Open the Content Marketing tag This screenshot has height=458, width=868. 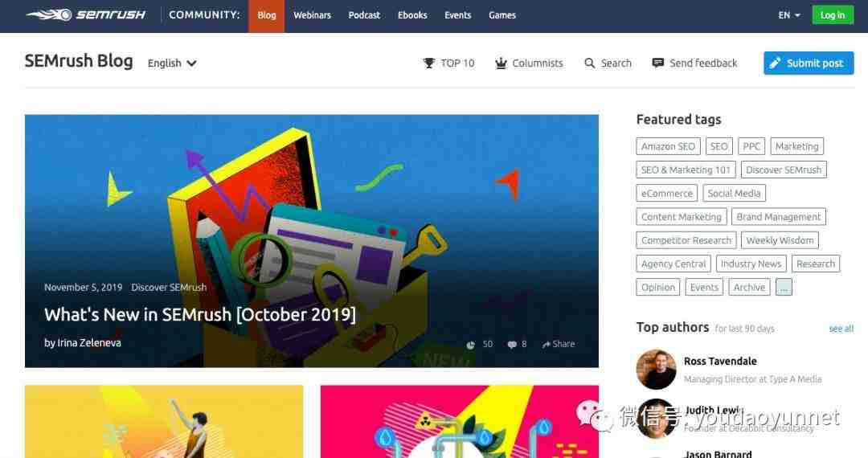tap(682, 217)
